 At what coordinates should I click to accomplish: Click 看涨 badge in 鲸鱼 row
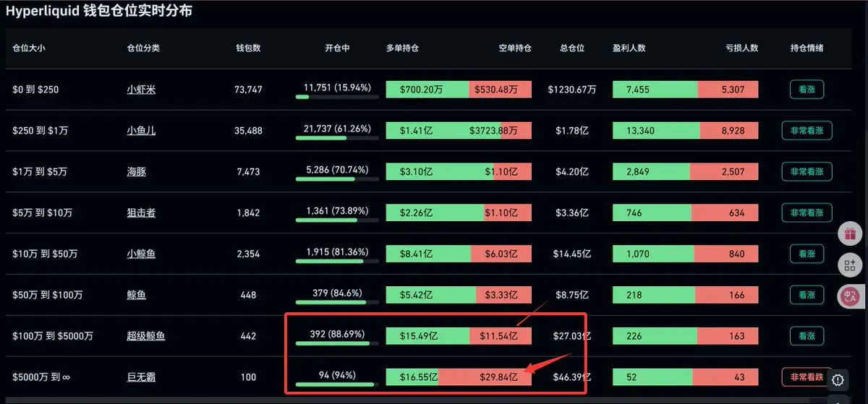tap(807, 295)
